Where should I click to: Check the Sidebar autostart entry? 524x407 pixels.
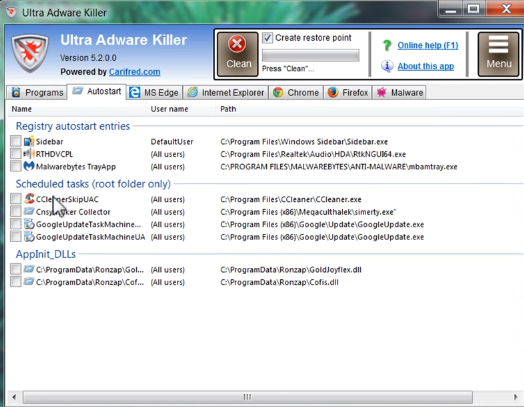16,141
